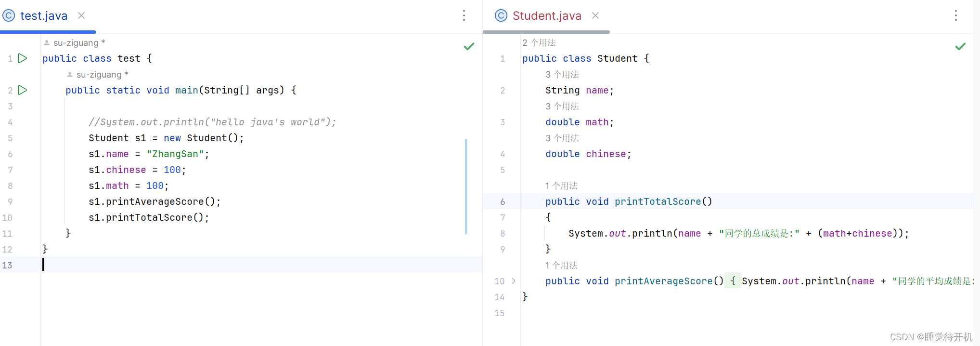Open tab options menu for test.java pane
This screenshot has width=980, height=346.
click(x=464, y=15)
